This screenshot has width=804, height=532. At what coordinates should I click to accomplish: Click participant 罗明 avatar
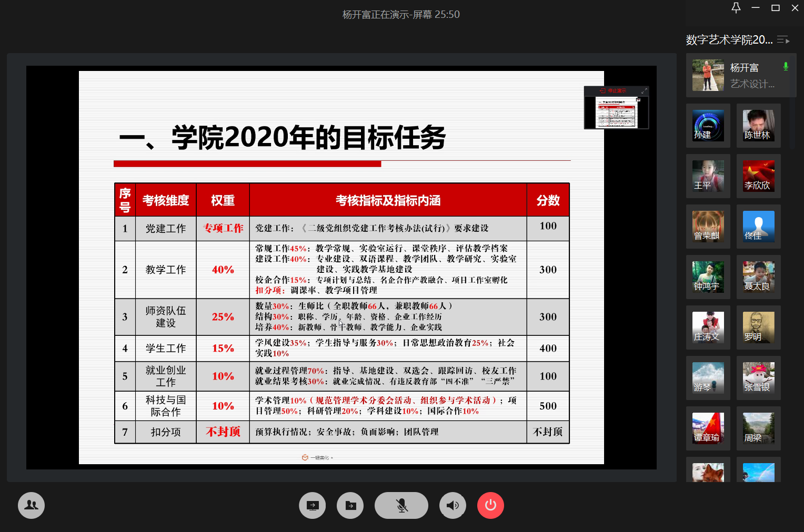click(759, 328)
